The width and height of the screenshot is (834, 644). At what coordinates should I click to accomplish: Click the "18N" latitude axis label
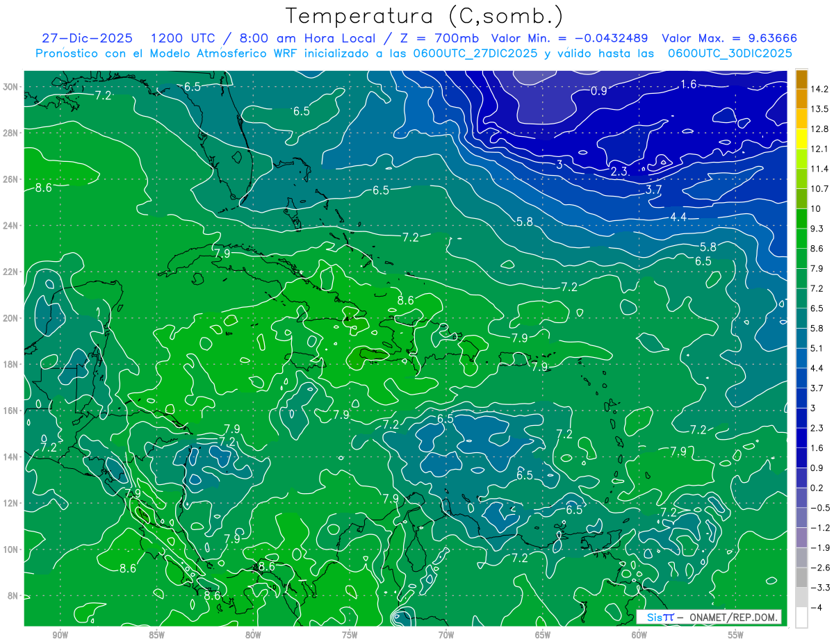point(12,364)
